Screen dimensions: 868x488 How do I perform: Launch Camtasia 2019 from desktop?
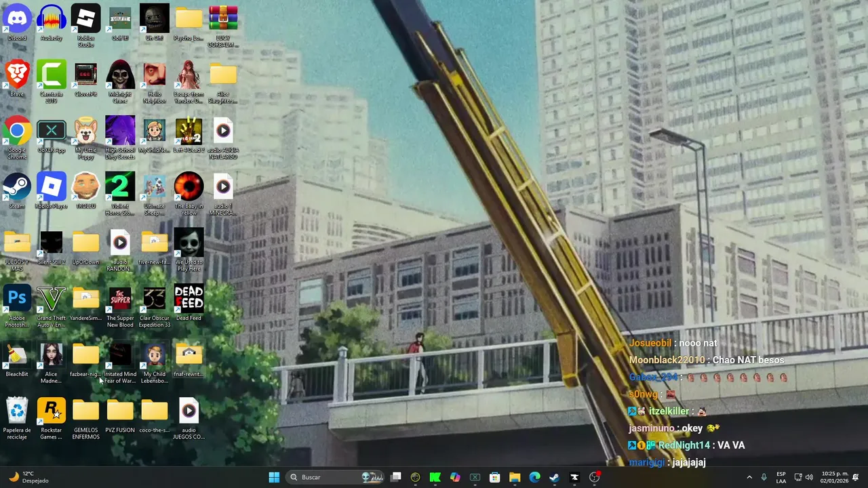pos(52,82)
